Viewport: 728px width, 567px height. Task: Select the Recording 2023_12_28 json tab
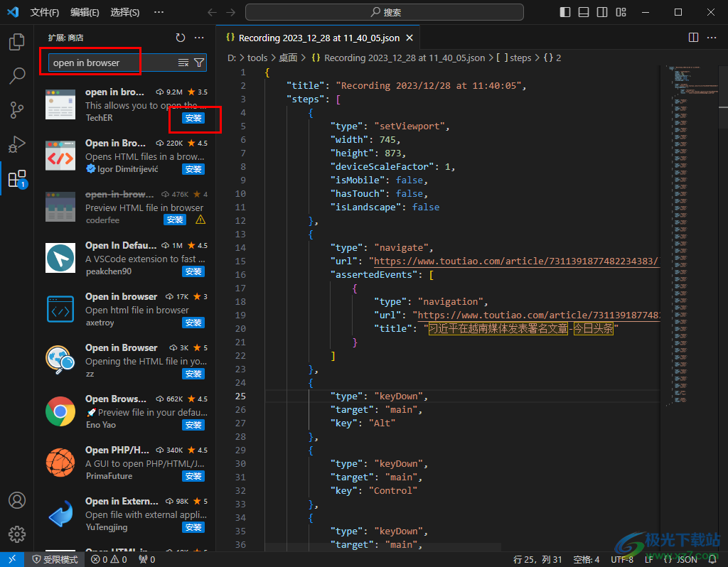click(x=318, y=38)
